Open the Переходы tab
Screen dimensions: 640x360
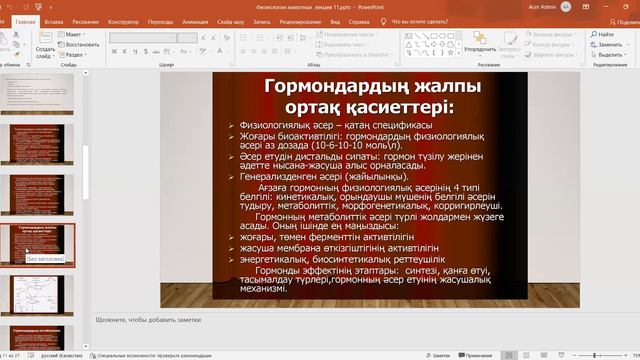point(160,22)
